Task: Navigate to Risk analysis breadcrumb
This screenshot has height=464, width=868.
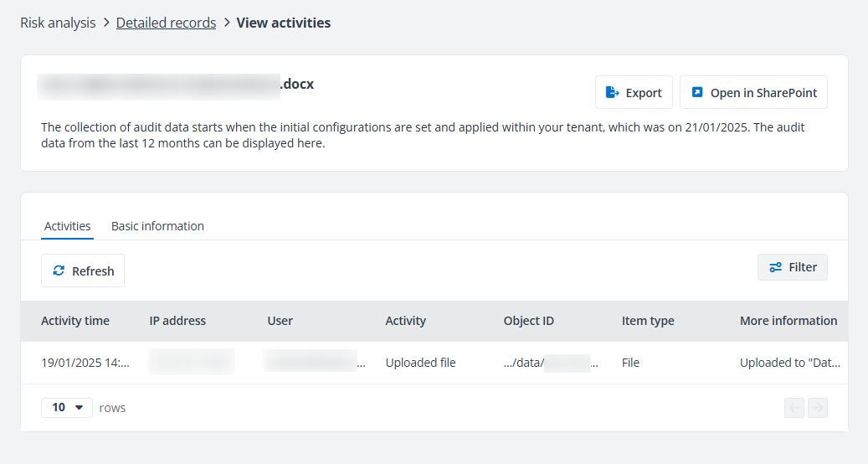Action: pos(58,23)
